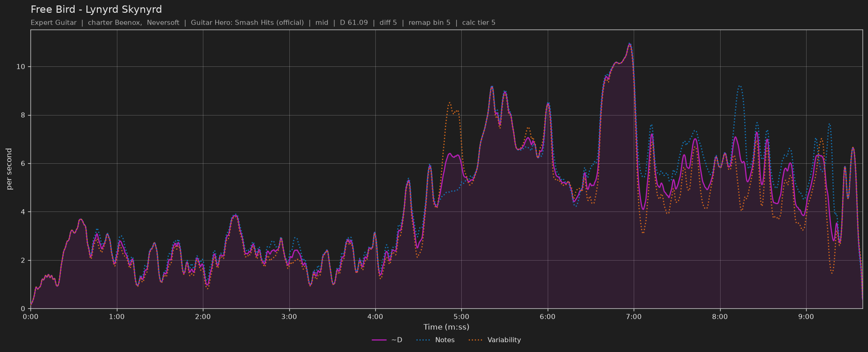The width and height of the screenshot is (868, 352).
Task: Click the '6:00' x-axis tick label
Action: (x=548, y=317)
